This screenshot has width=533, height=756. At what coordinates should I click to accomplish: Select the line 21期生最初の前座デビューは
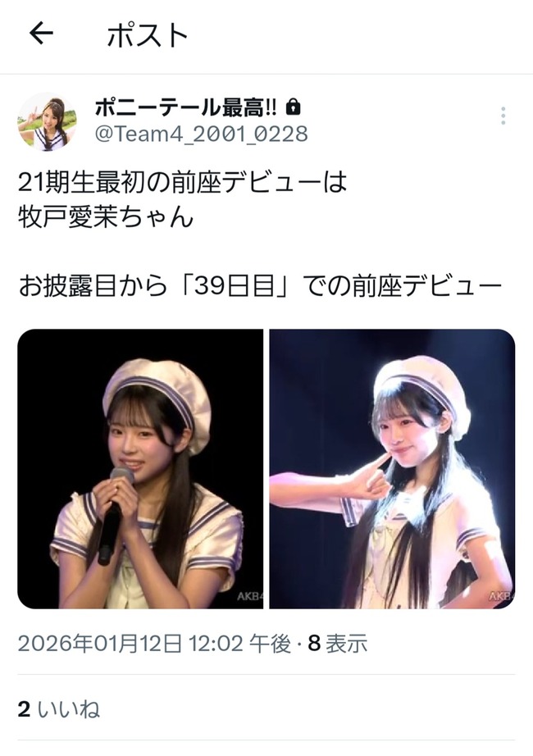point(182,182)
